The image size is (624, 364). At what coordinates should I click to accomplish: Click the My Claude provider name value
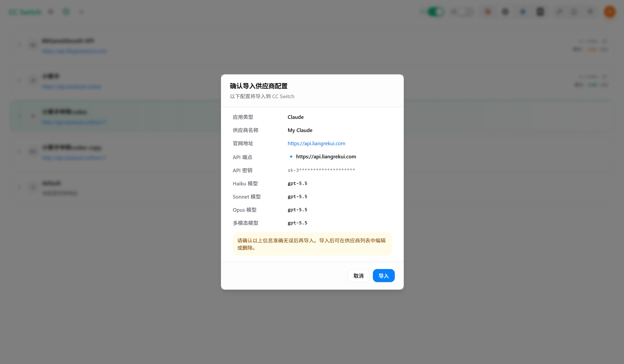(x=300, y=130)
